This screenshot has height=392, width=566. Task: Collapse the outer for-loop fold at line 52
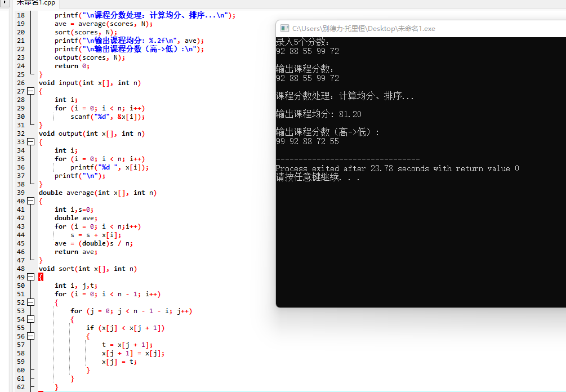(x=31, y=302)
